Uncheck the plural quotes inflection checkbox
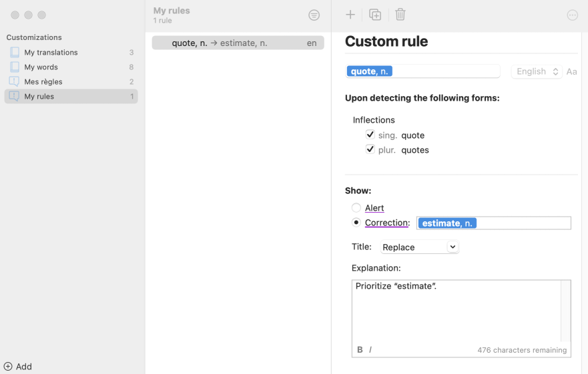588x374 pixels. pyautogui.click(x=370, y=149)
